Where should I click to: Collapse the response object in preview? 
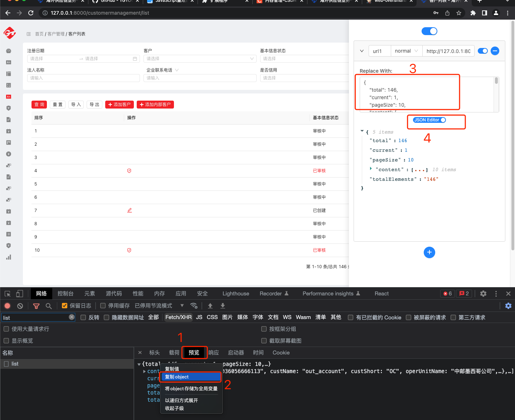pos(139,364)
